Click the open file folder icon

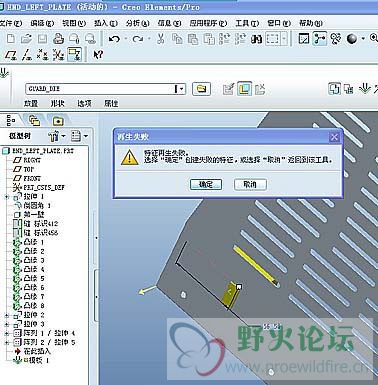tap(26, 39)
